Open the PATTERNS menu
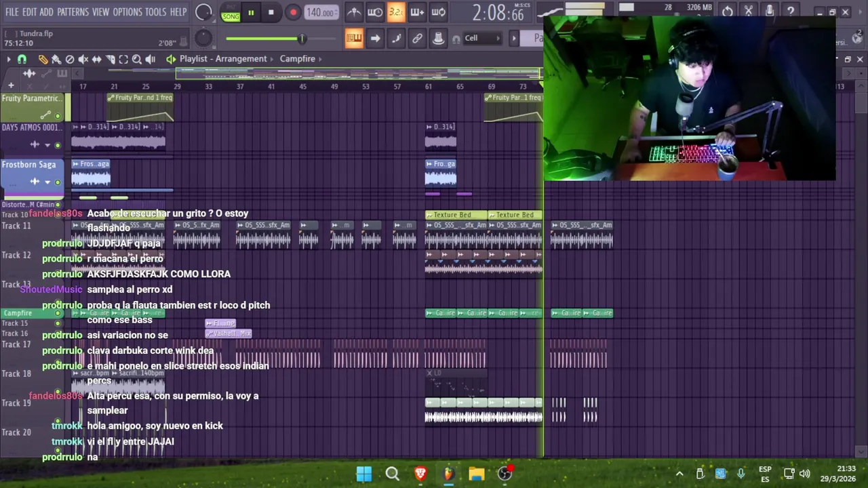This screenshot has width=868, height=488. tap(73, 12)
